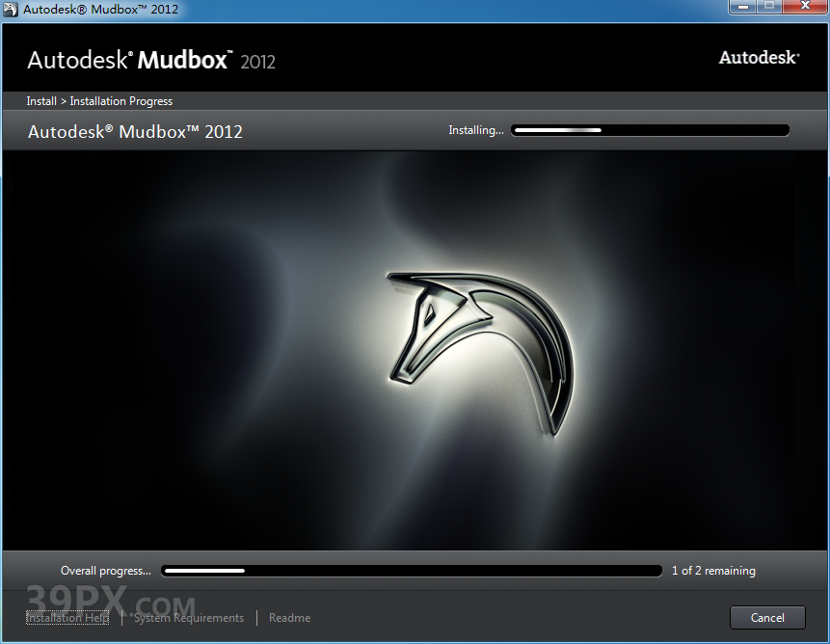Click the Installing label next to the bar

pyautogui.click(x=475, y=129)
